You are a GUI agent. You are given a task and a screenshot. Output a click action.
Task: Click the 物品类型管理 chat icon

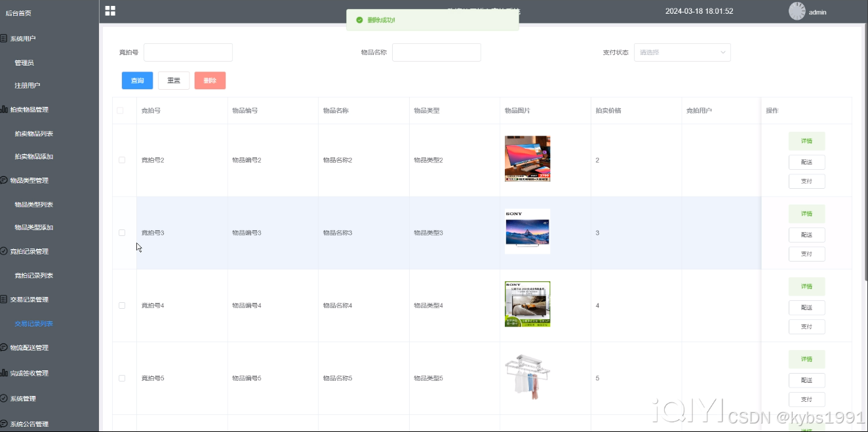point(4,180)
